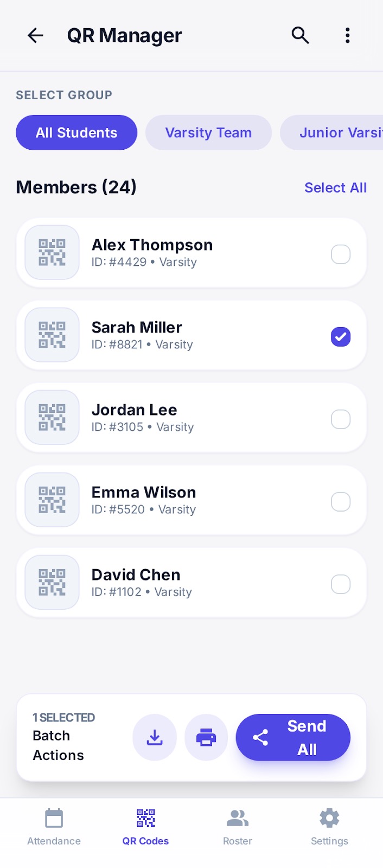Open the Roster tab
Screen dimensions: 383x868
click(x=237, y=825)
